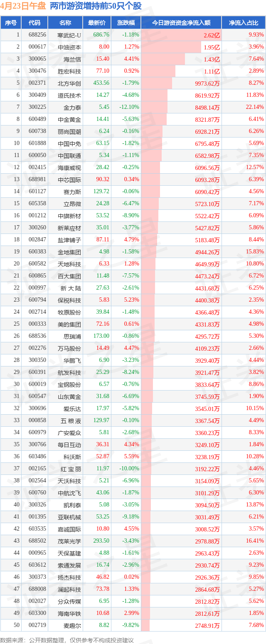Click the 净流入占比 column header

tap(244, 23)
